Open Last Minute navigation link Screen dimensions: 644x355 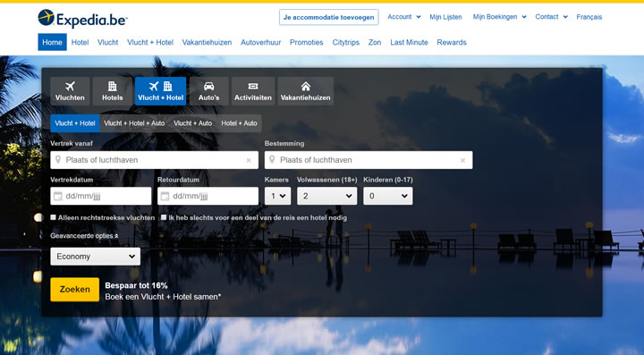(x=409, y=42)
